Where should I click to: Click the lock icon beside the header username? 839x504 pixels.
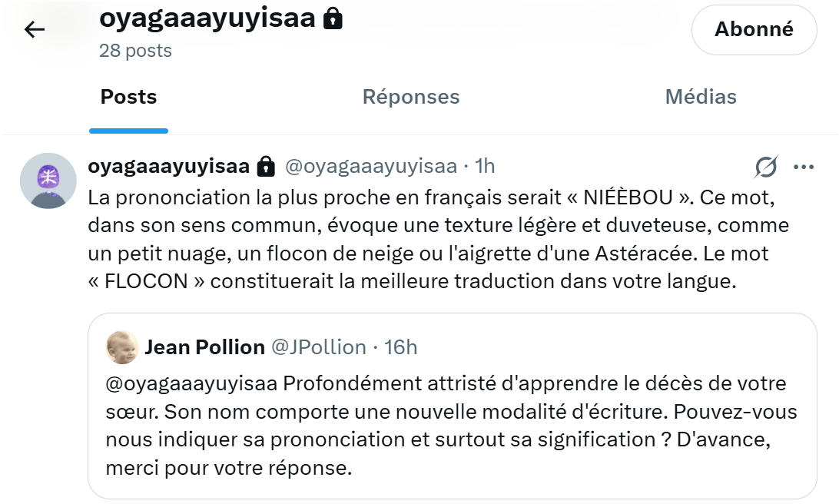(333, 18)
